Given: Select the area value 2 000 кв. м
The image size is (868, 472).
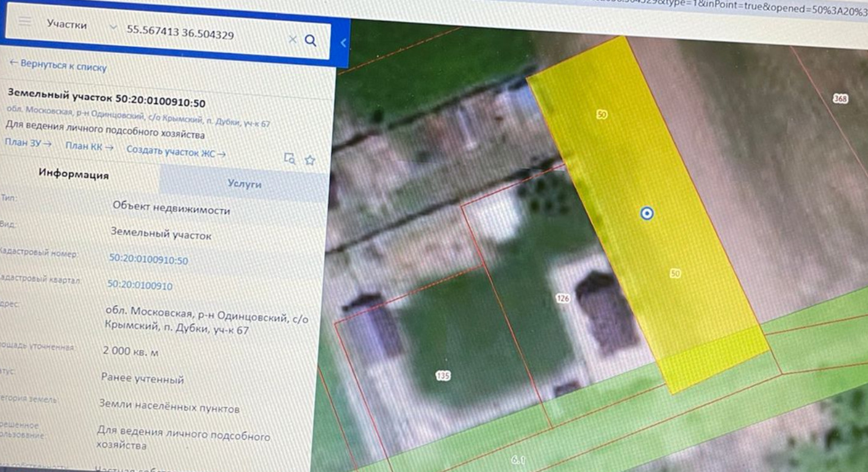Looking at the screenshot, I should [131, 352].
